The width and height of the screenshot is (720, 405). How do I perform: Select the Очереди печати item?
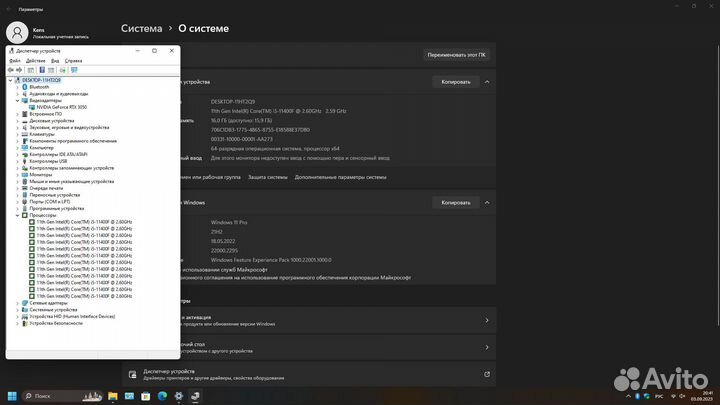tap(46, 188)
